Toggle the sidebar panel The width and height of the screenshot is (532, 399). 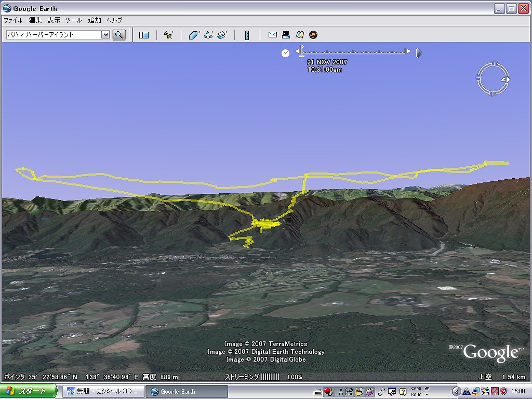(144, 35)
